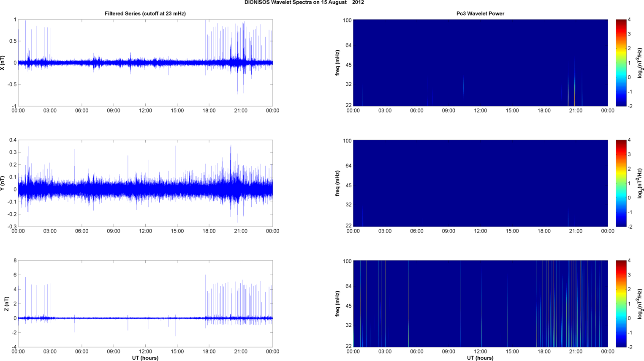Click the 18:00 tick under the top spectrogram
The width and height of the screenshot is (644, 361).
point(544,111)
